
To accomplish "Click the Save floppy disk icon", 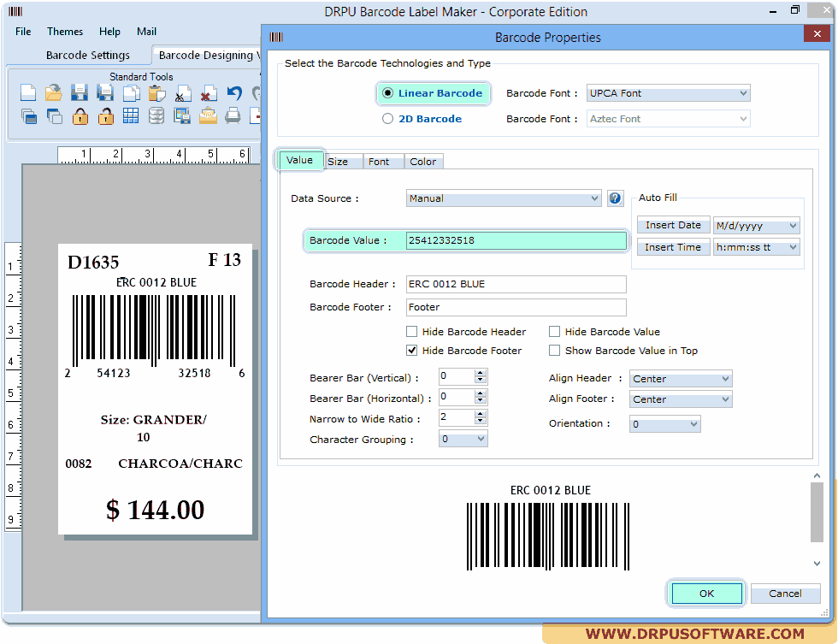I will pos(79,93).
